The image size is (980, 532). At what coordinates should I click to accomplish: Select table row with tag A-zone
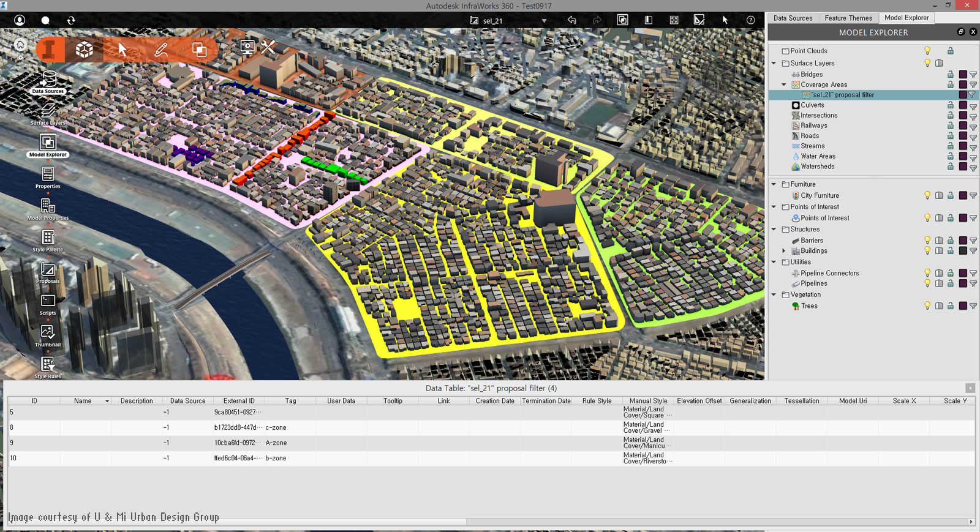click(x=491, y=443)
